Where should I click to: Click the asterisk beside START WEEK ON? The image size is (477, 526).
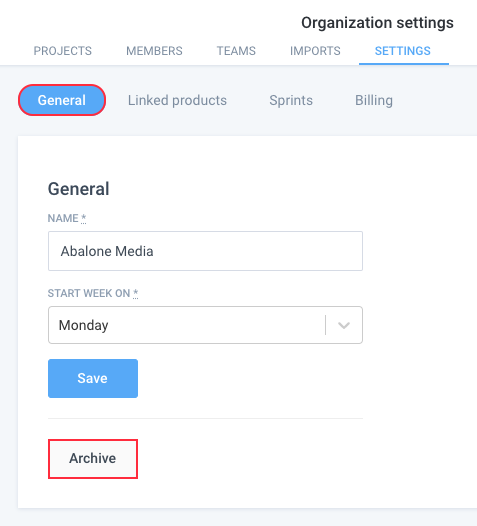coord(136,293)
